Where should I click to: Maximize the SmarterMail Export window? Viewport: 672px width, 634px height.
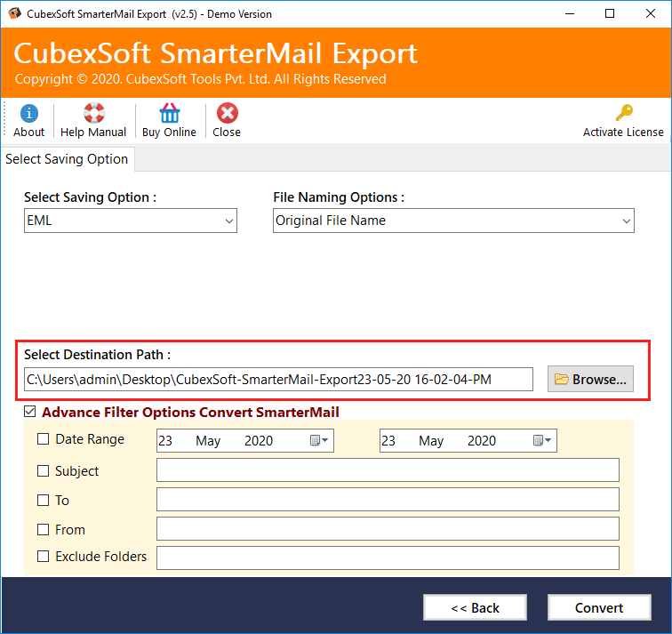point(610,13)
